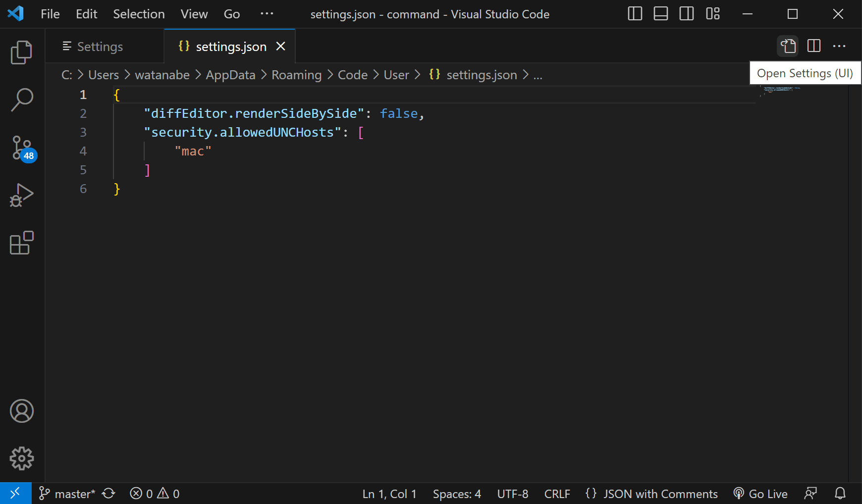Open the Search view in activity bar
Viewport: 862px width, 504px height.
pos(22,100)
